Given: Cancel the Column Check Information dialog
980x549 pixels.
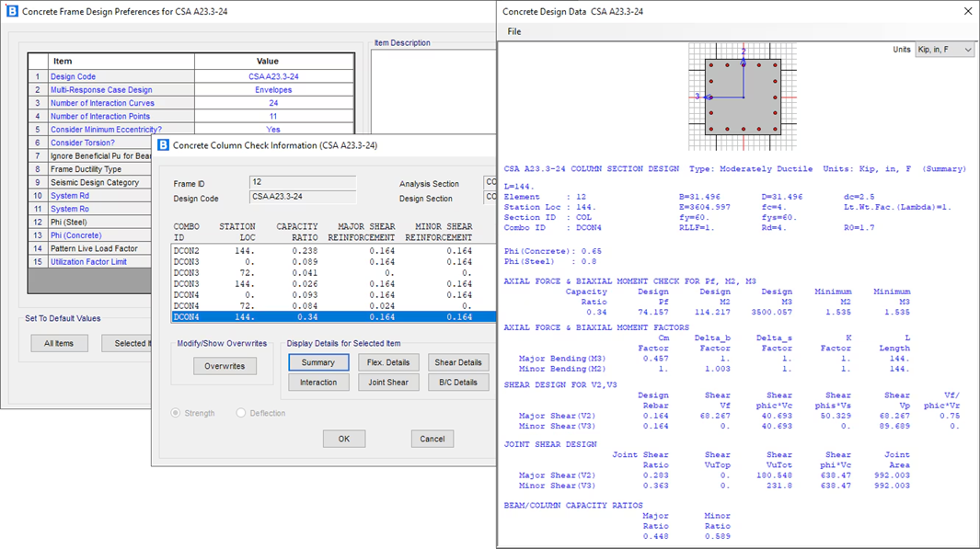Looking at the screenshot, I should click(432, 439).
